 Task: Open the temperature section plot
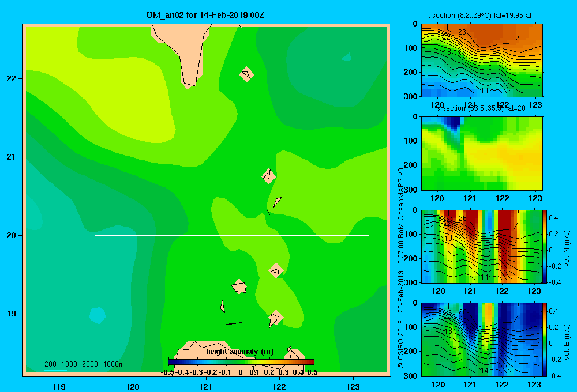tap(482, 61)
